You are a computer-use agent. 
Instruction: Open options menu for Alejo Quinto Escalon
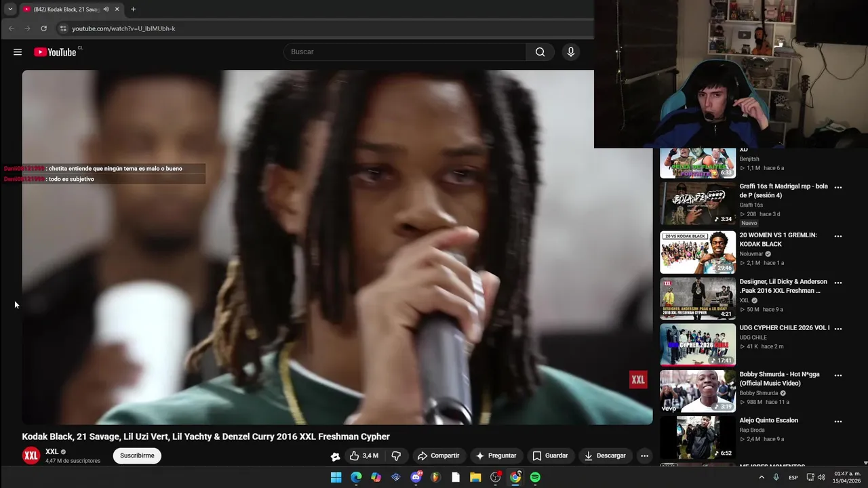[838, 422]
